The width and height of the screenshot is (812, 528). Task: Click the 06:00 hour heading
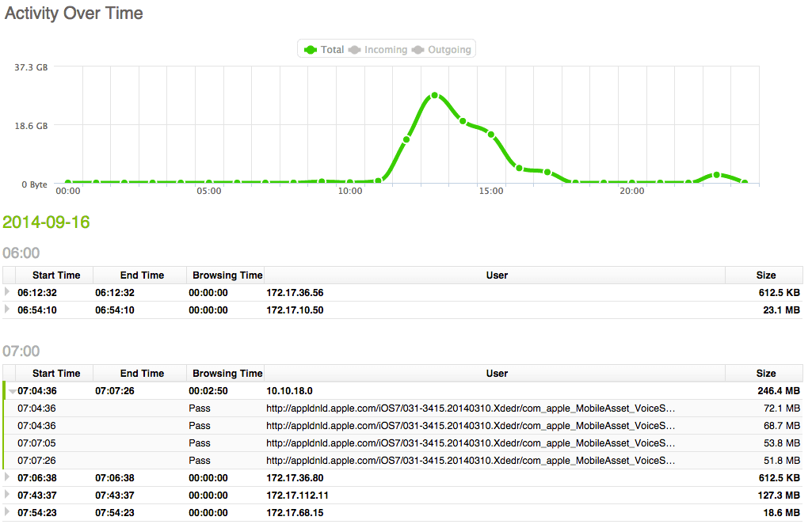(x=21, y=253)
